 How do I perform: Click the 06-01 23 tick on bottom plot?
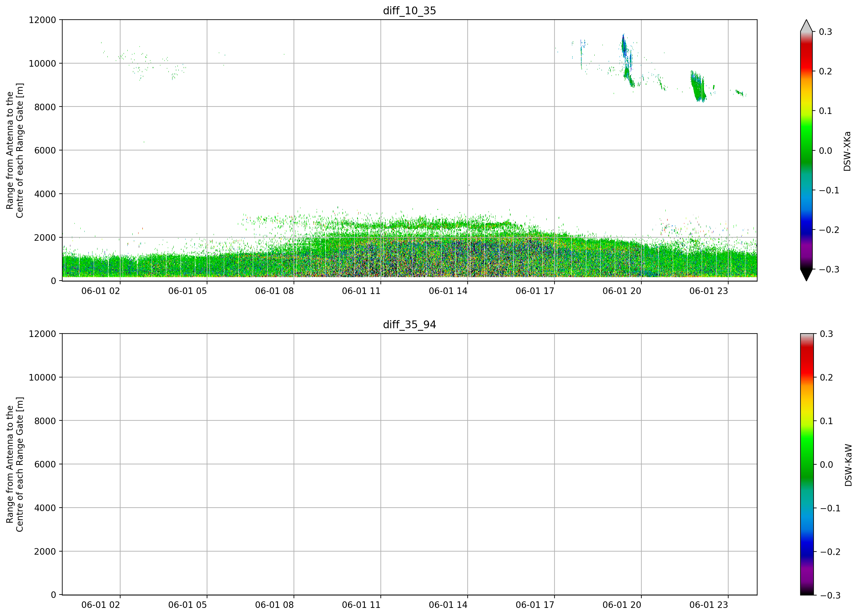[709, 605]
